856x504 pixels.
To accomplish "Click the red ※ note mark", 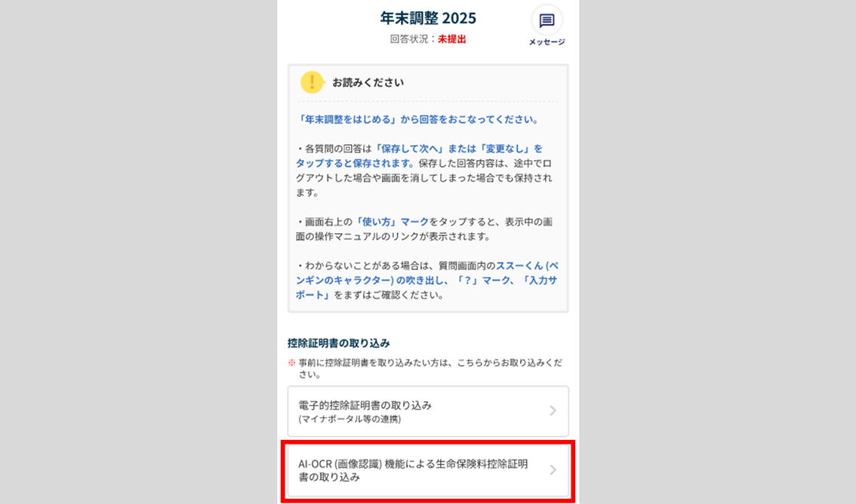I will 291,363.
